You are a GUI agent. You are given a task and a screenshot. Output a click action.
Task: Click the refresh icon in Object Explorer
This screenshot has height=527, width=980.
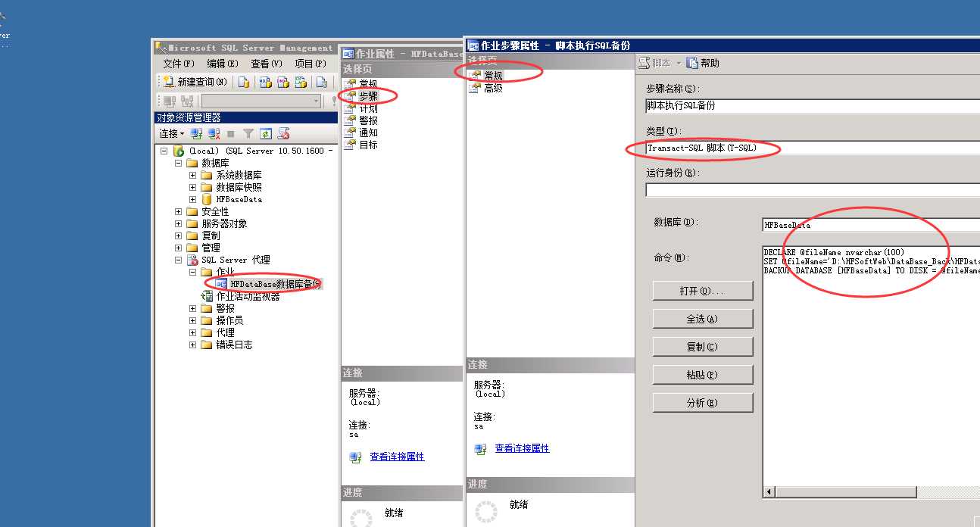tap(266, 133)
